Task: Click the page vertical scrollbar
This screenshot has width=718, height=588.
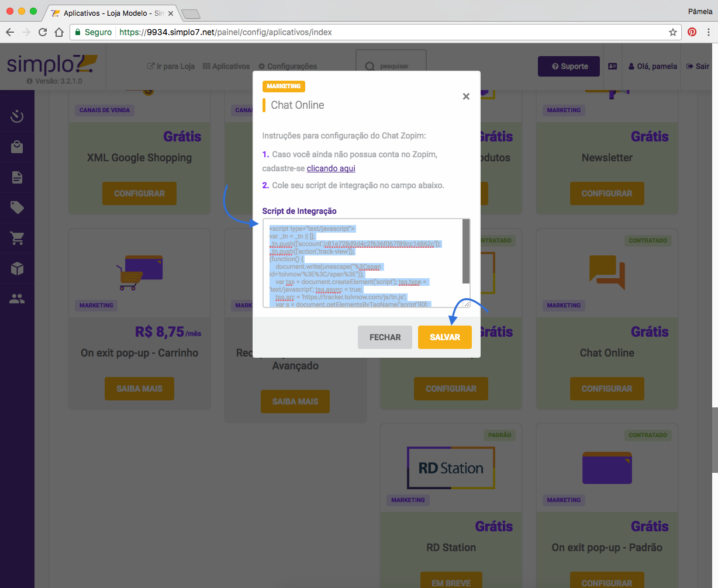Action: coord(714,440)
